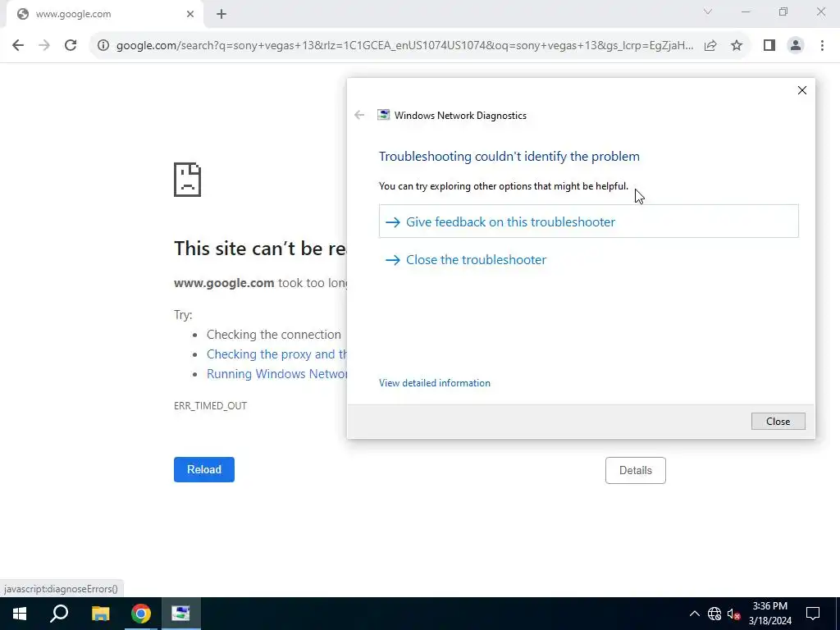Open the Chrome profile avatar

[x=796, y=45]
